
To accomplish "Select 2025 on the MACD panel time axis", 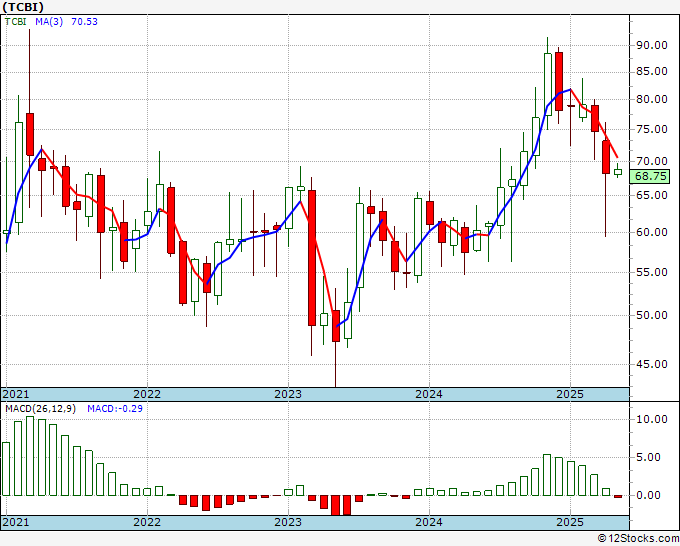I will coord(570,522).
